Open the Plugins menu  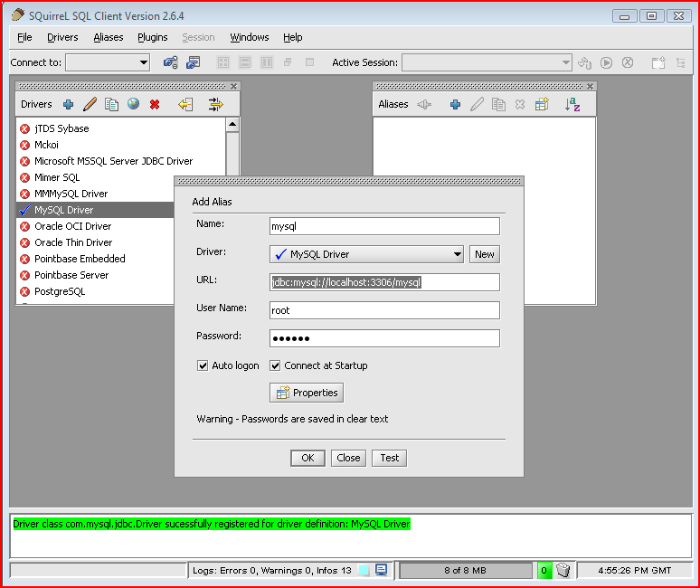152,37
